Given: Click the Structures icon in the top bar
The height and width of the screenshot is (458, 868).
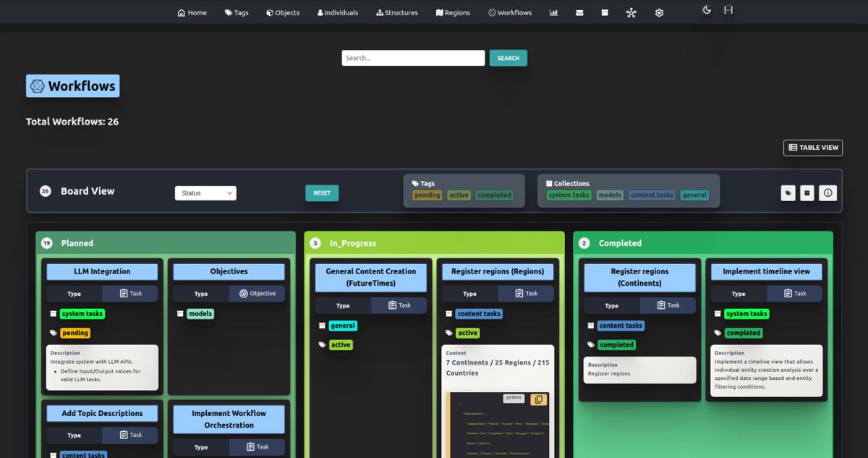Looking at the screenshot, I should (396, 12).
